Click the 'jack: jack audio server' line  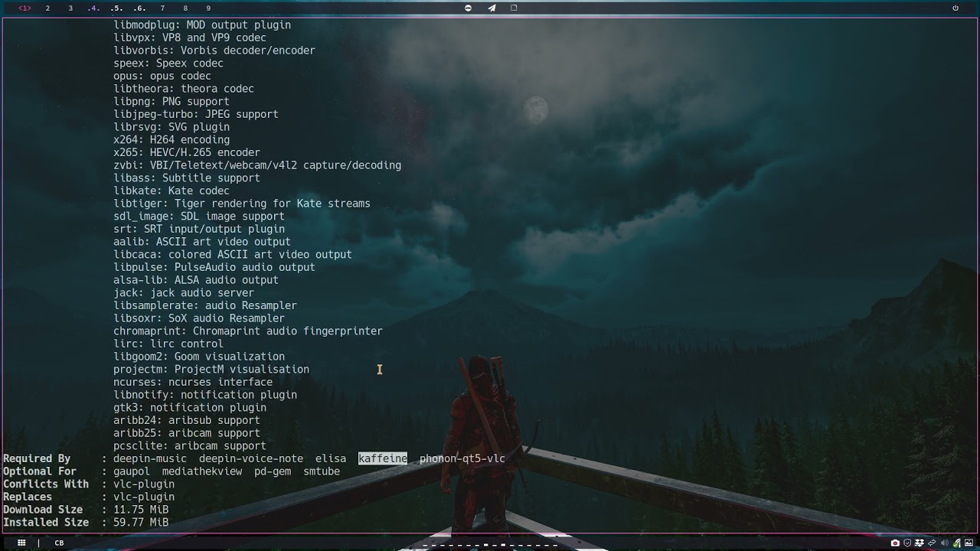click(184, 293)
